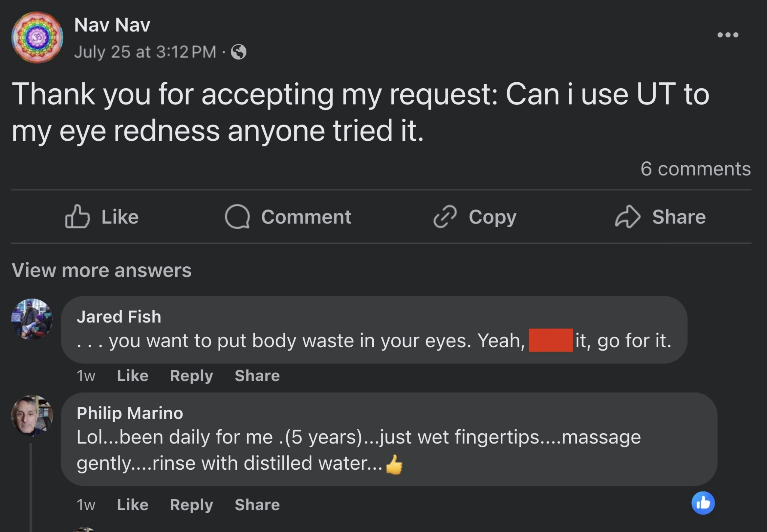Open Nav Nav's rainbow mandala profile picture
Image resolution: width=767 pixels, height=532 pixels.
tap(38, 37)
